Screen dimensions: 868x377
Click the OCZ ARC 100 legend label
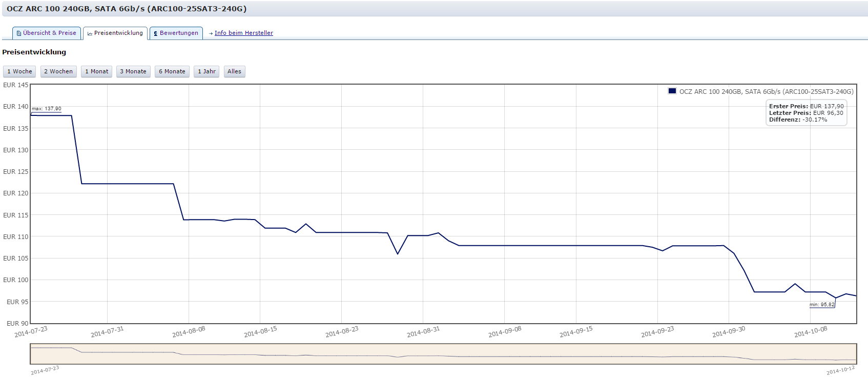coord(766,92)
